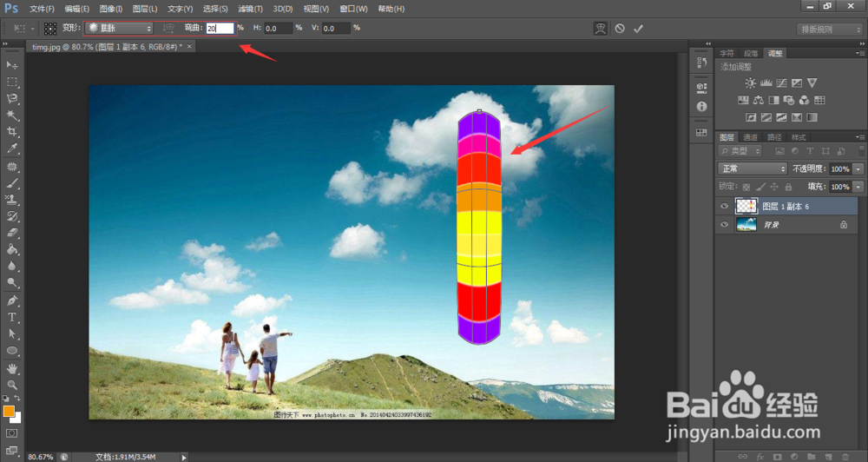
Task: Select the Lasso tool
Action: (x=11, y=99)
